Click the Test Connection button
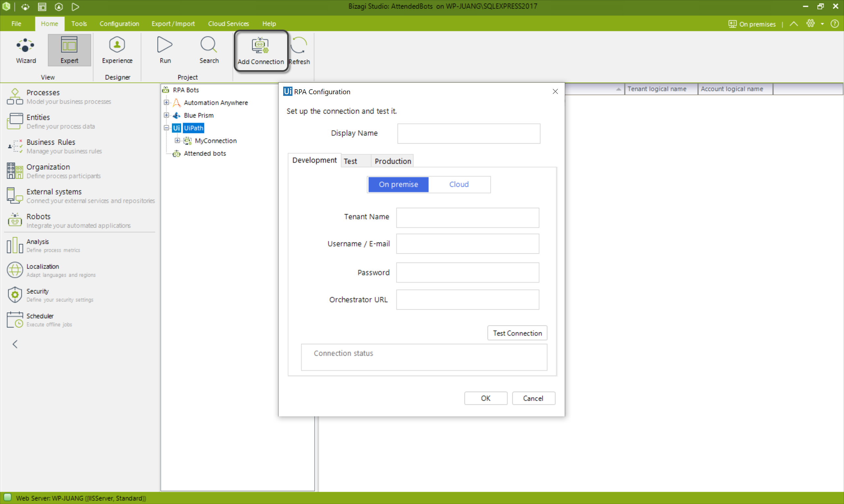The height and width of the screenshot is (504, 844). click(x=517, y=333)
